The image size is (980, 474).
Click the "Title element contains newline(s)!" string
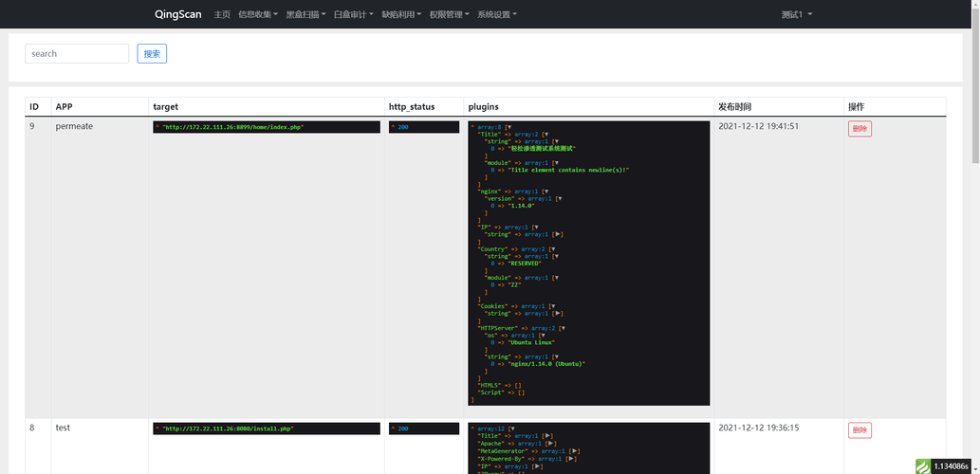pos(567,170)
